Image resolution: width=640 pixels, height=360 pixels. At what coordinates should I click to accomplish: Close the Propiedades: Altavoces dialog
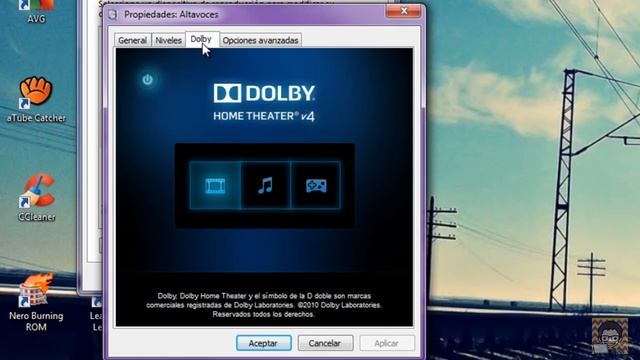click(403, 11)
